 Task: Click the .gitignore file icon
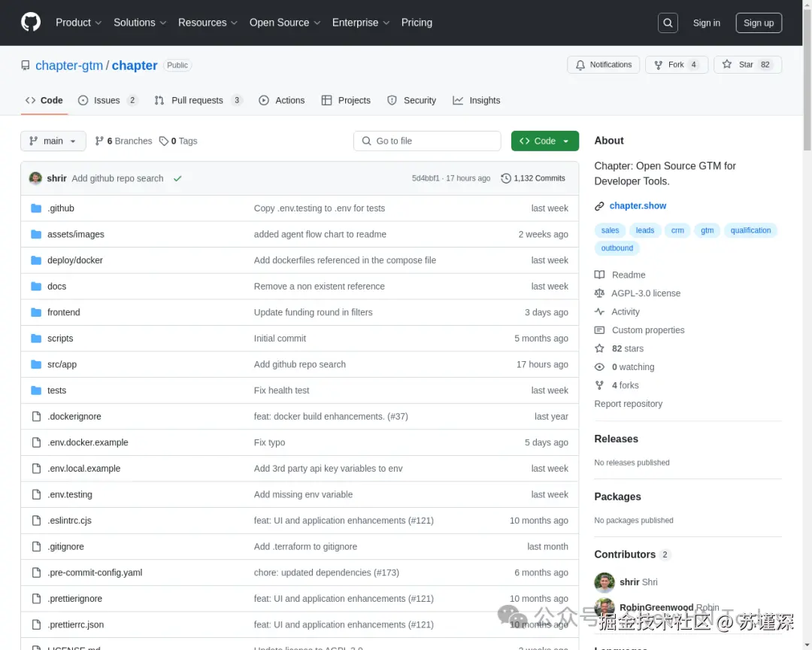(36, 546)
